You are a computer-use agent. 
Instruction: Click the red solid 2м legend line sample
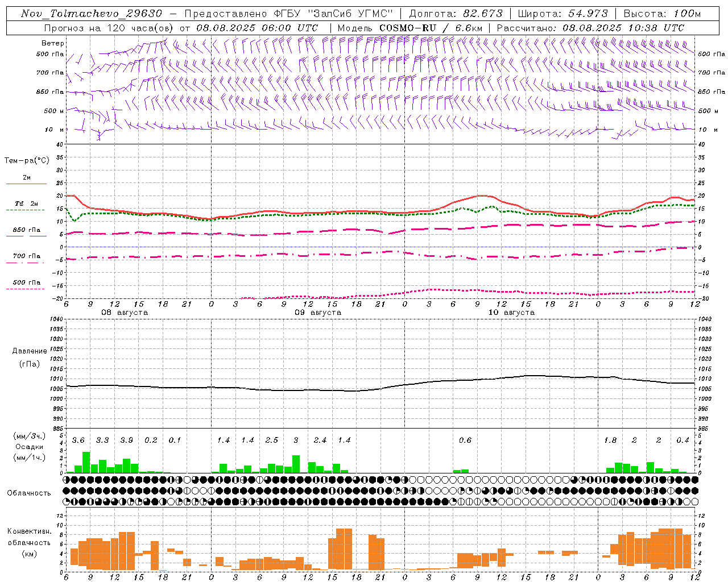26,184
